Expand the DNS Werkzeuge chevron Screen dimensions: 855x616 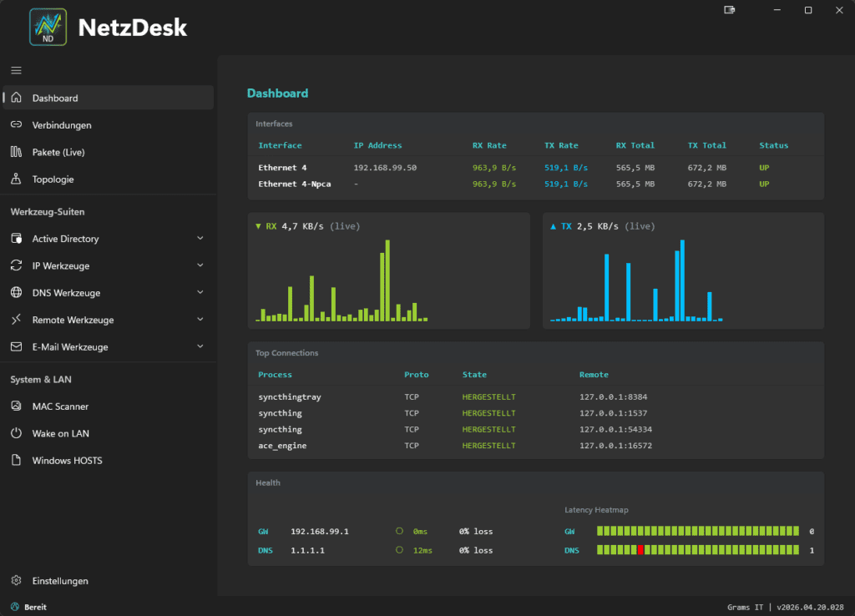pos(200,293)
